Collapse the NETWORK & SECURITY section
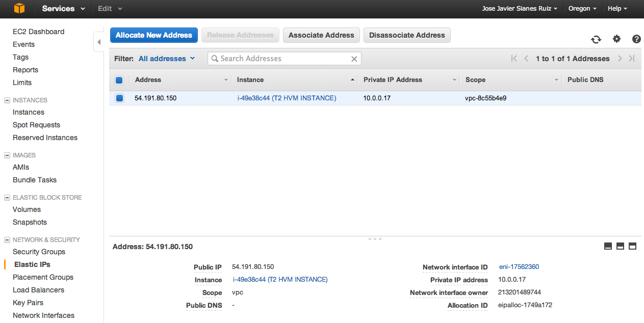The height and width of the screenshot is (323, 644). pyautogui.click(x=7, y=240)
